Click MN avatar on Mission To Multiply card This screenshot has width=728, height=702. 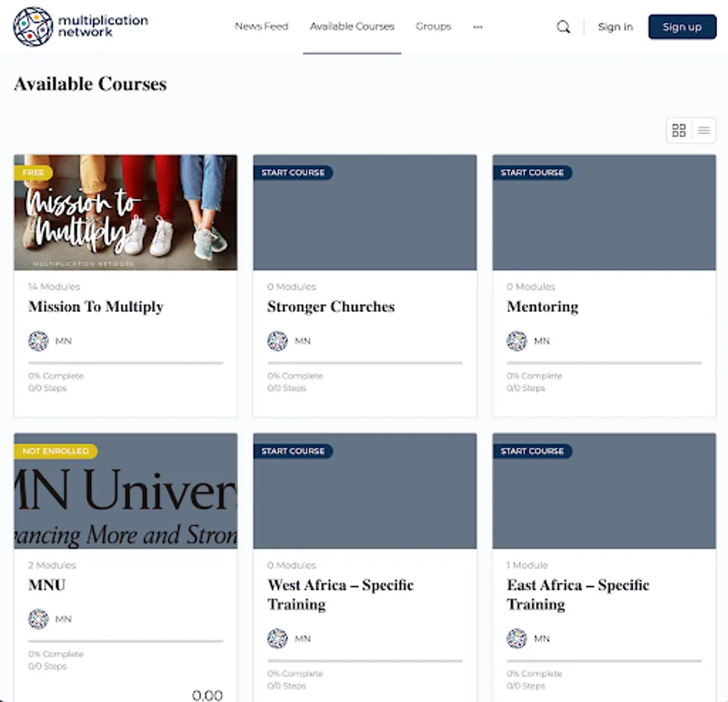coord(38,341)
